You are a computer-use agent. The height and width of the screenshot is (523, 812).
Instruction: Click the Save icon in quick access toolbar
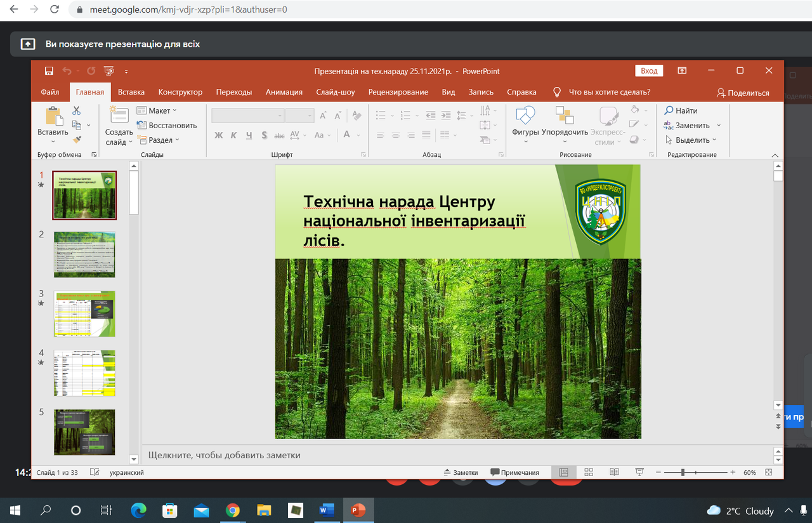tap(49, 71)
